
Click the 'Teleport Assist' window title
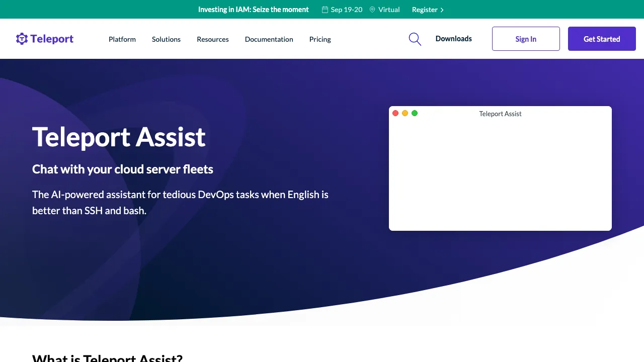pyautogui.click(x=500, y=114)
